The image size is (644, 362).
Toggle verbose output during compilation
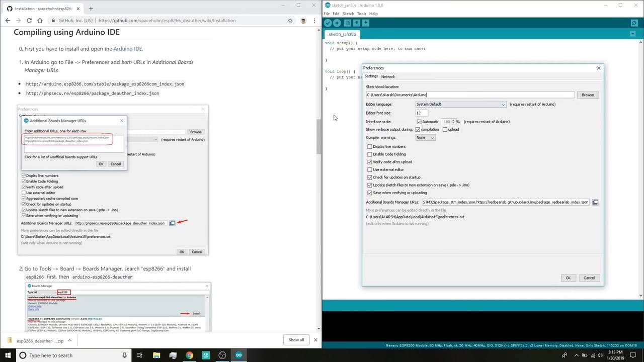418,129
